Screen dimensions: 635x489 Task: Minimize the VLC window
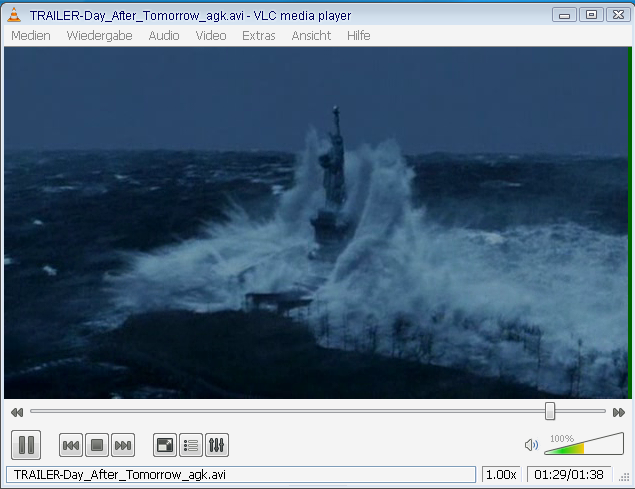click(x=564, y=15)
